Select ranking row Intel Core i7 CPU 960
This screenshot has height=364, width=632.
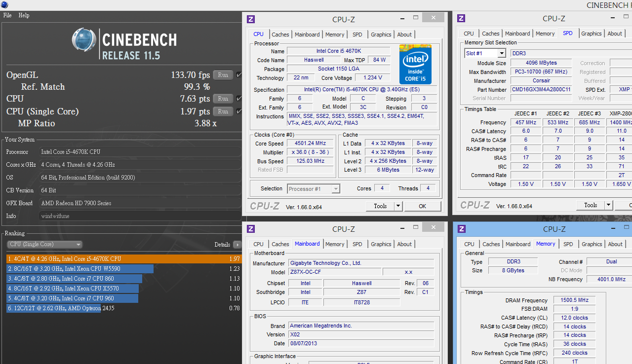[x=123, y=298]
